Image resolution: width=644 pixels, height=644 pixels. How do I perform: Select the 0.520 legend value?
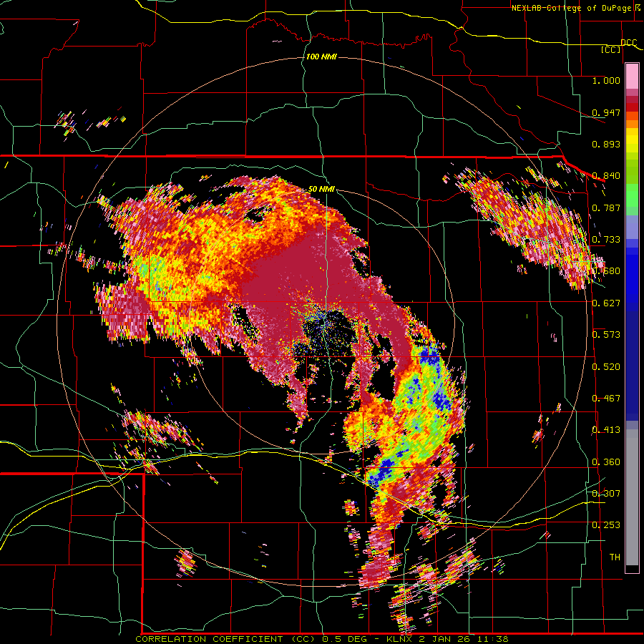[606, 366]
